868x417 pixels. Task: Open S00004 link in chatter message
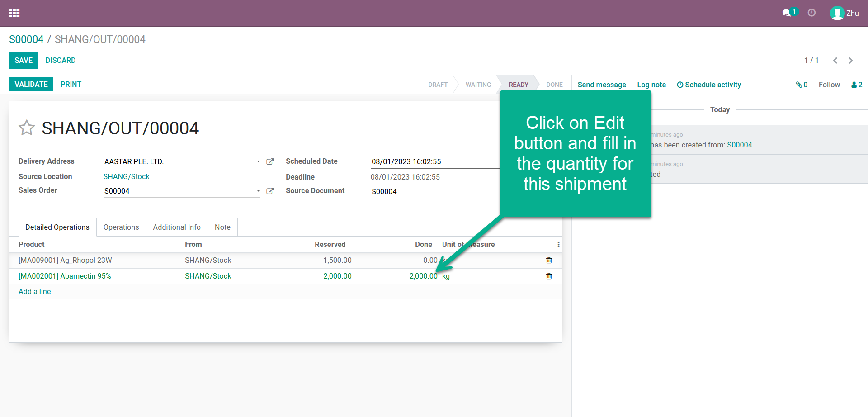[740, 145]
